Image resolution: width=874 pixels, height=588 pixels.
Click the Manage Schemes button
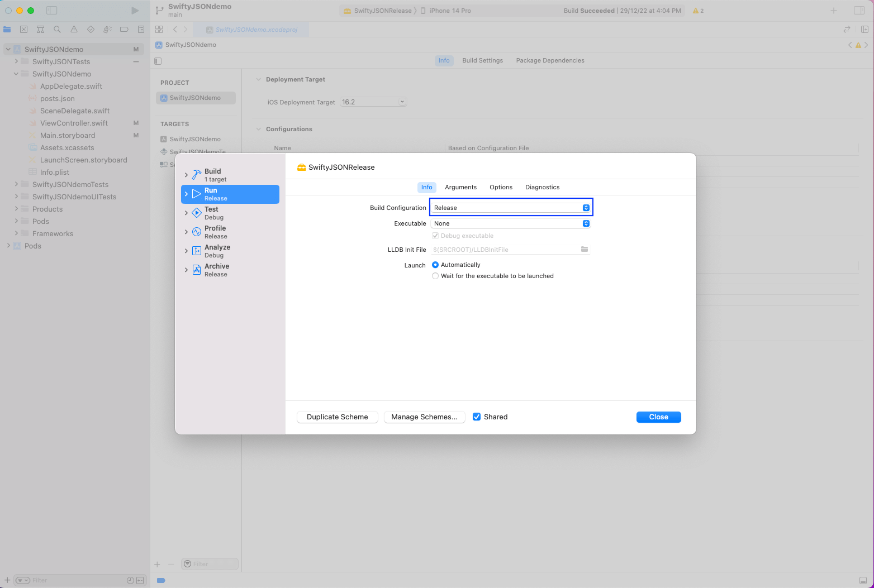tap(424, 417)
